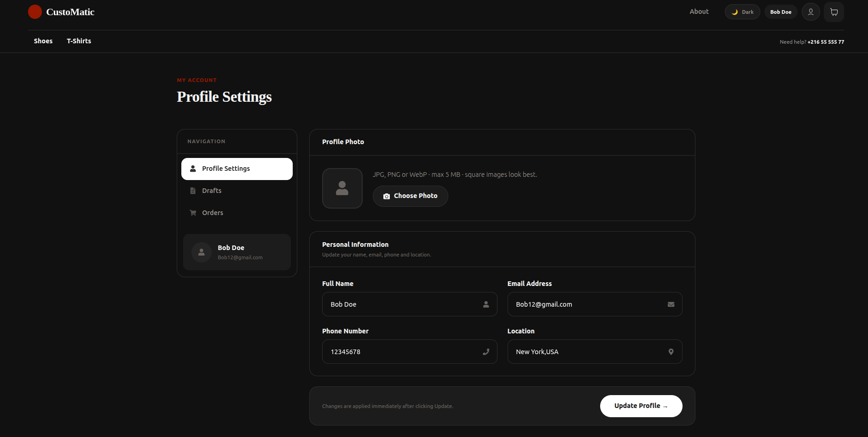Click the map pin icon inside the Location field

point(671,352)
